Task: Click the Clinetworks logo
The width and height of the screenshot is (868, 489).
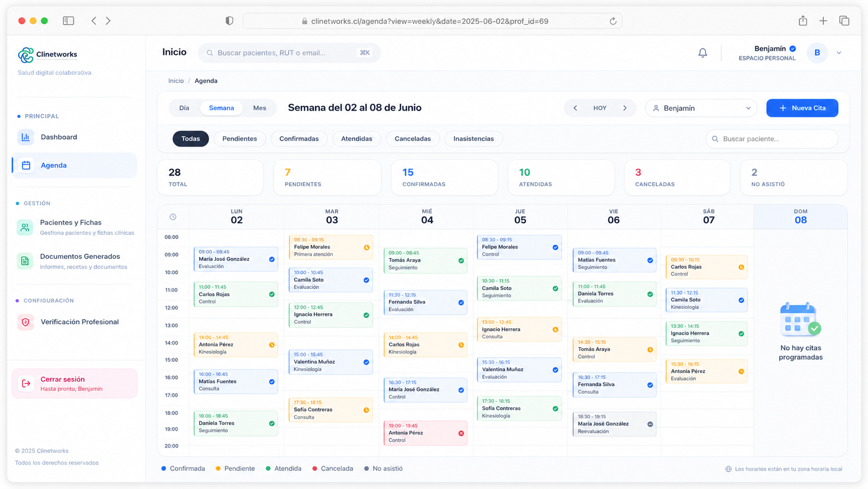Action: [x=47, y=55]
